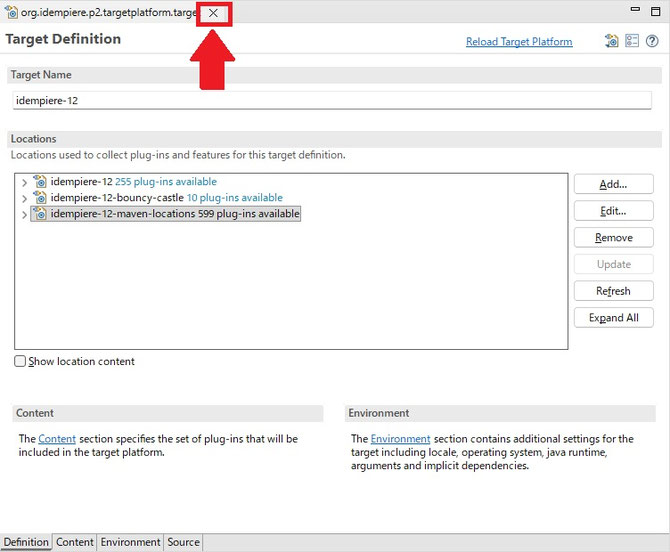Screen dimensions: 670x552
Task: Click the Environment section header bar
Action: pyautogui.click(x=500, y=413)
